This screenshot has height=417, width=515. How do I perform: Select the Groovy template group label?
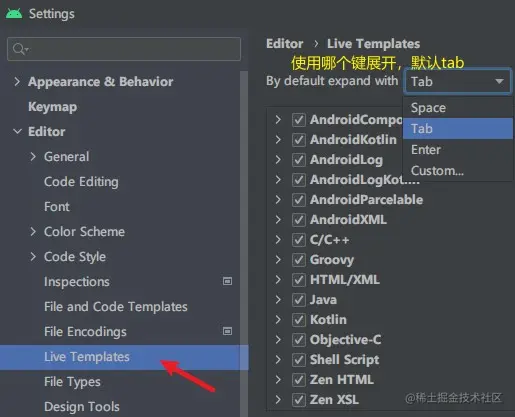click(x=332, y=260)
